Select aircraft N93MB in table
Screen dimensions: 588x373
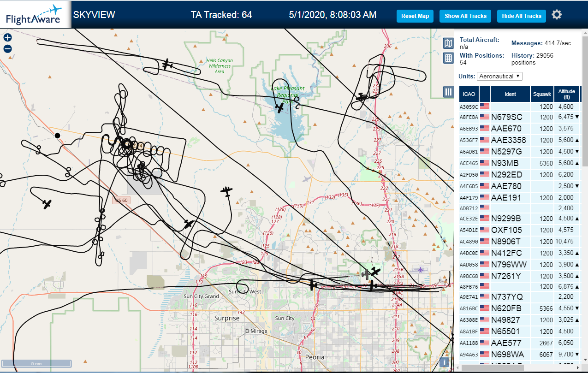(519, 163)
